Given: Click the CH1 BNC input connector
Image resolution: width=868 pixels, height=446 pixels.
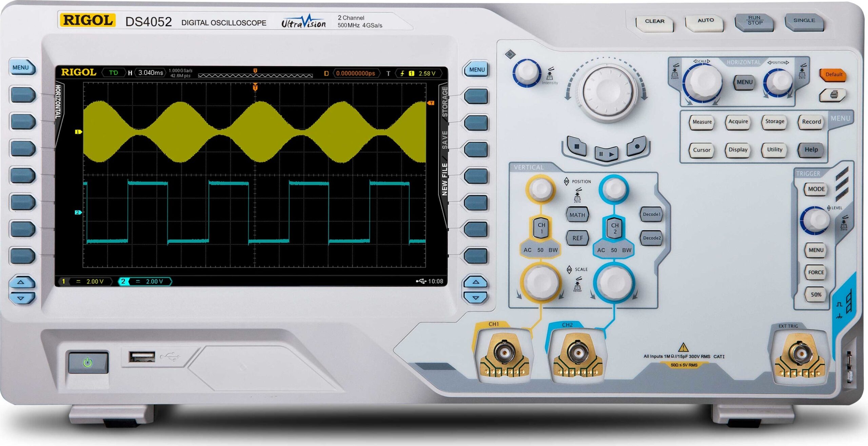Looking at the screenshot, I should 504,353.
